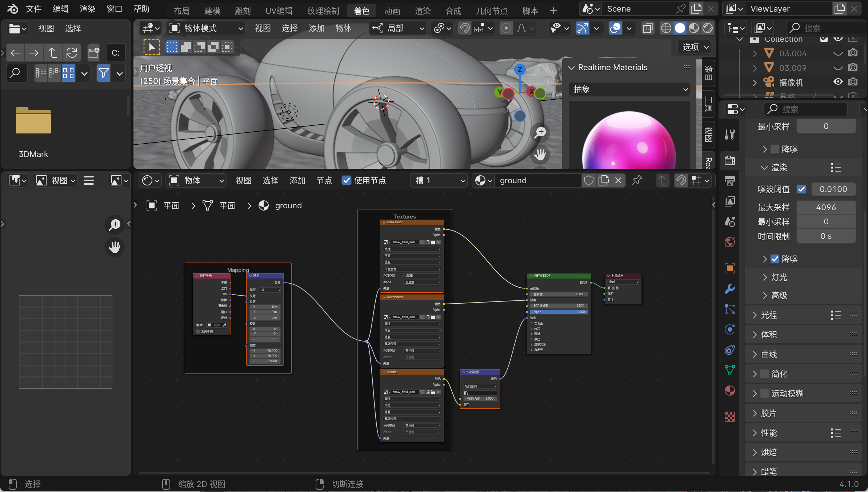Open the object mode dropdown
The height and width of the screenshot is (492, 868).
coord(206,28)
